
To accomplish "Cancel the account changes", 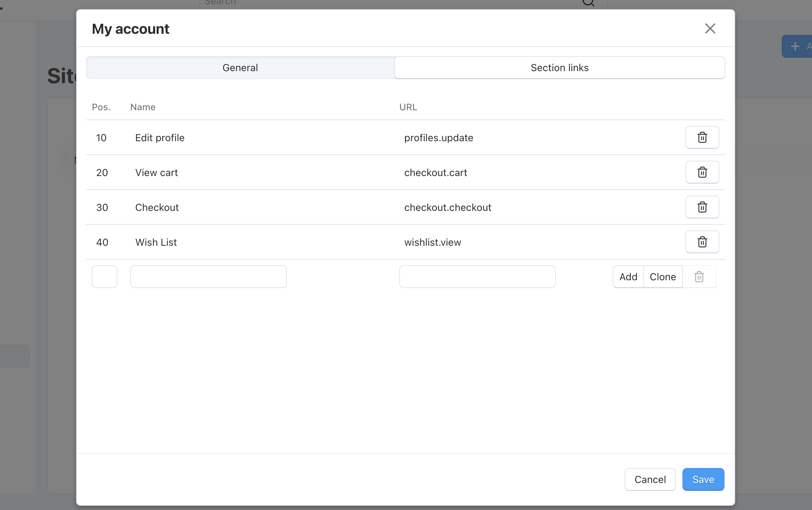I will point(650,479).
